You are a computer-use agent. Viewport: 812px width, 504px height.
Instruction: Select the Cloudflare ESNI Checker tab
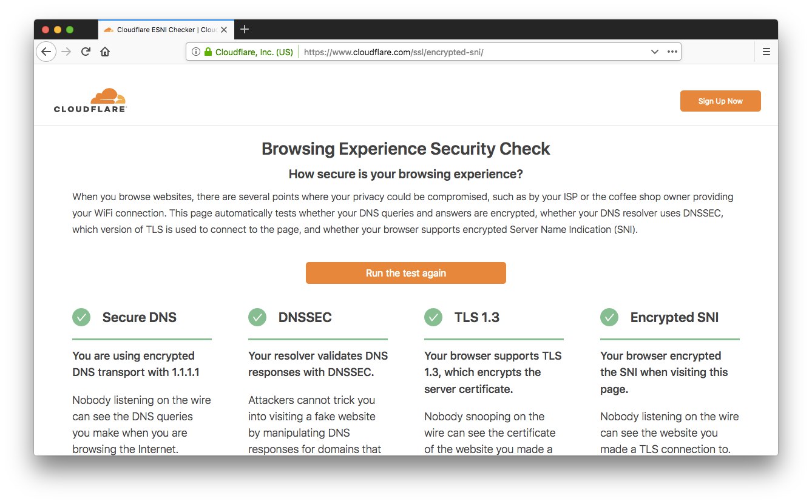point(166,30)
